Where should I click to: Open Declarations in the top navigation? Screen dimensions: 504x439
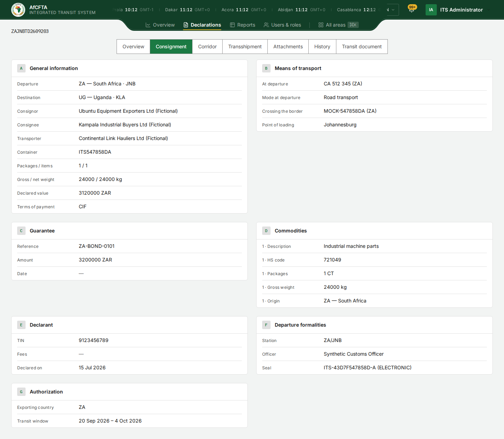point(202,25)
